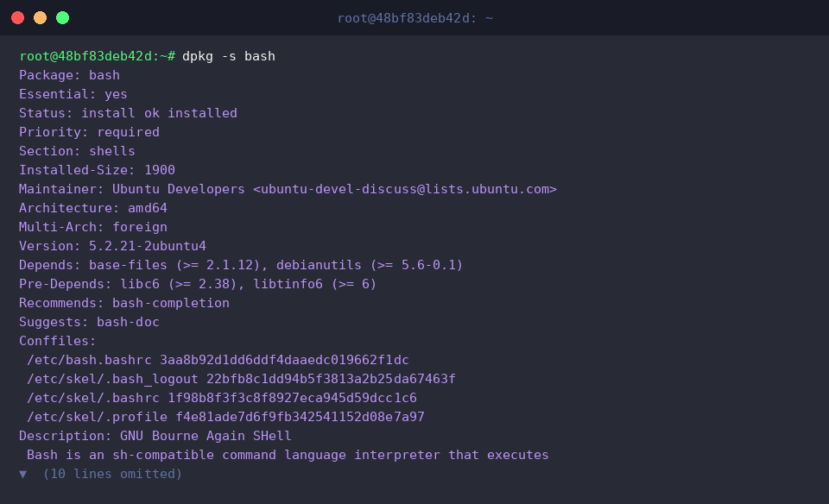Click the line Section: shells

coord(77,151)
